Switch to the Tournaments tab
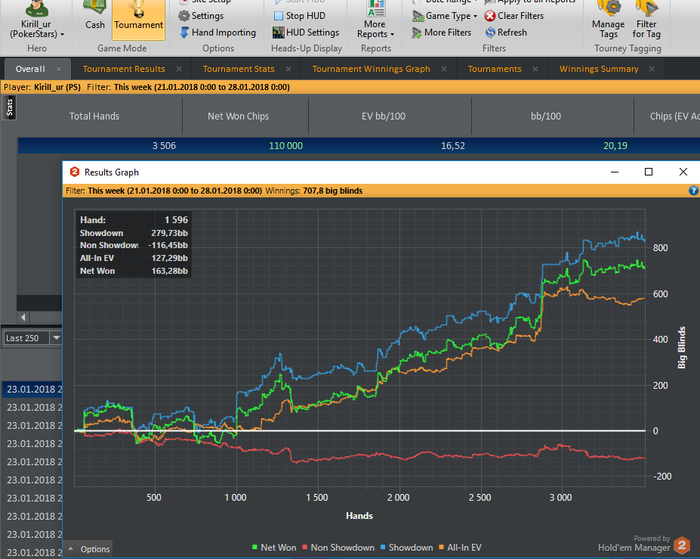The height and width of the screenshot is (559, 700). click(494, 69)
